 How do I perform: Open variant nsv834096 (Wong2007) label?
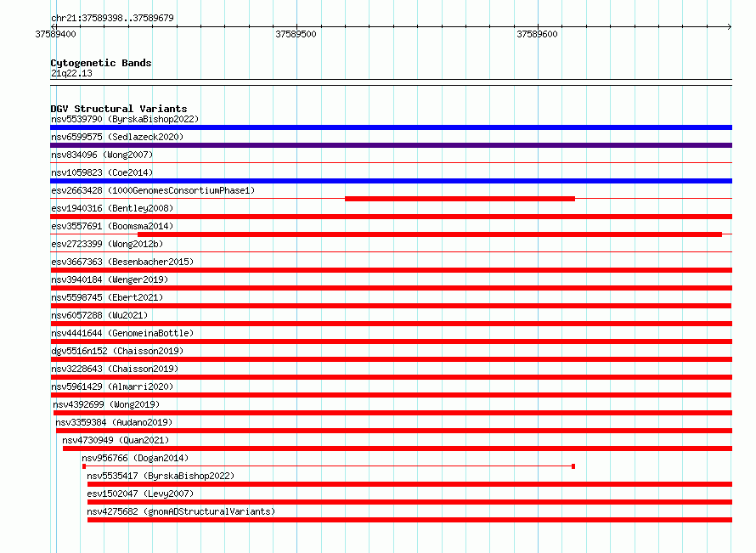(x=102, y=155)
